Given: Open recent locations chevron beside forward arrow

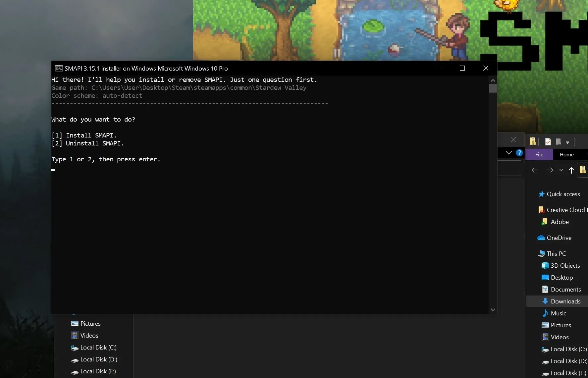Looking at the screenshot, I should (561, 170).
